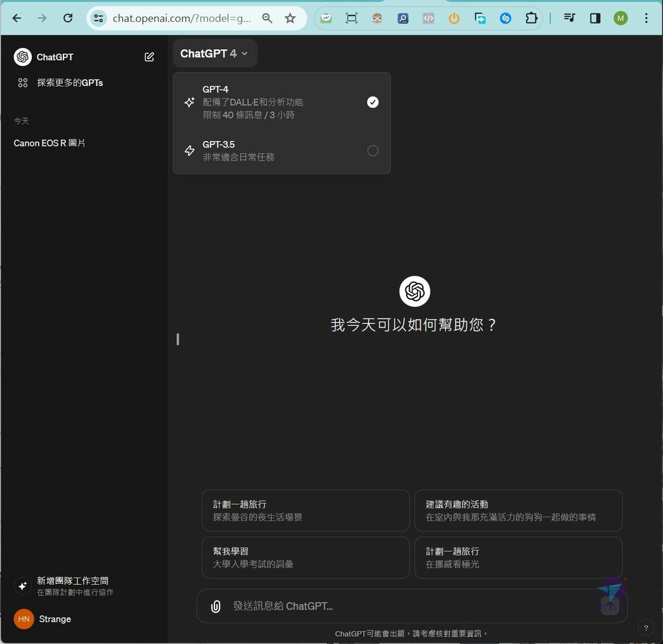This screenshot has width=663, height=644.
Task: Open the Canon EOS R 圖片 chat
Action: pyautogui.click(x=49, y=143)
